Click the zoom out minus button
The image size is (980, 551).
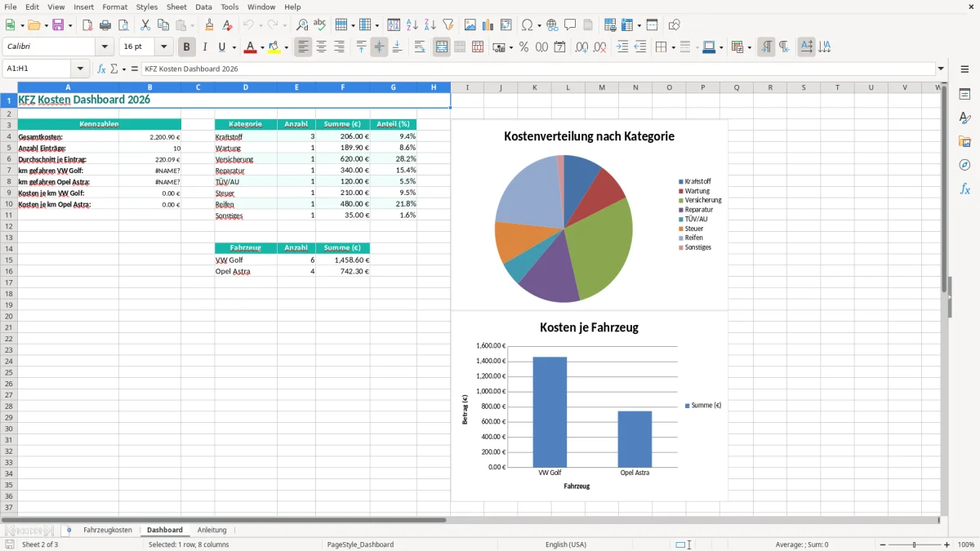coord(884,544)
